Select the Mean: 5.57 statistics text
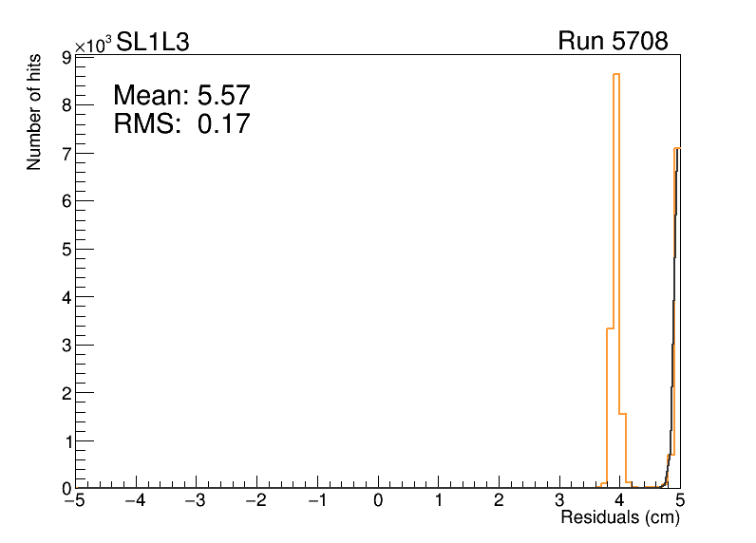756x543 pixels. coord(181,96)
